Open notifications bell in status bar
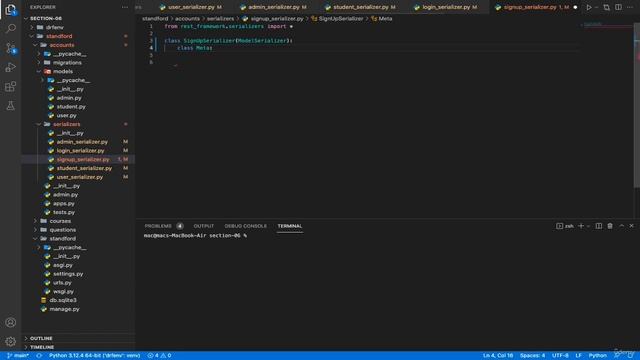 click(x=630, y=356)
